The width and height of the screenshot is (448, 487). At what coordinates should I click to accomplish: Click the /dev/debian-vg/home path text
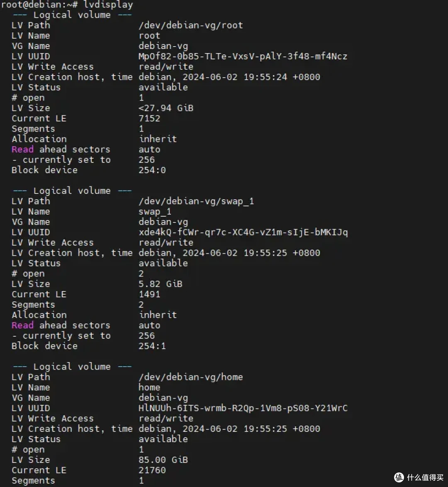point(190,377)
